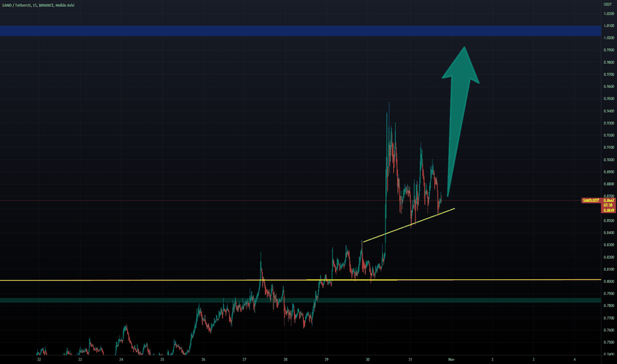Select the yellow horizontal line at 0.8000
Screen dimensions: 617x364
click(301, 280)
